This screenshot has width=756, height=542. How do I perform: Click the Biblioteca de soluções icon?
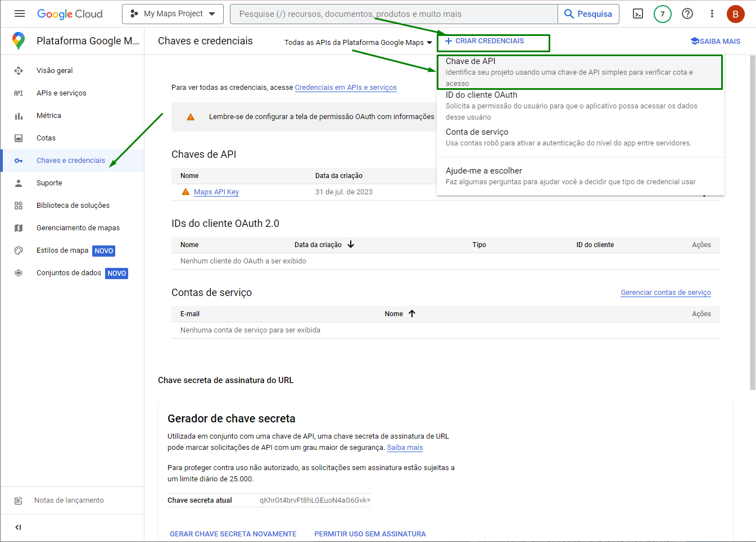(x=19, y=206)
